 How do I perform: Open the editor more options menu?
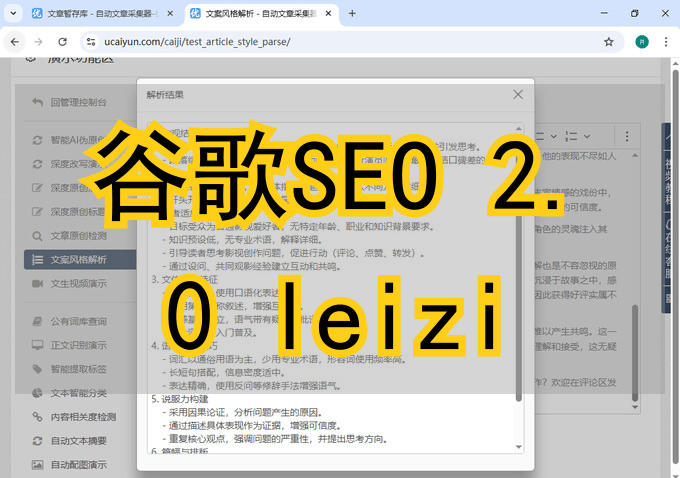click(x=627, y=136)
